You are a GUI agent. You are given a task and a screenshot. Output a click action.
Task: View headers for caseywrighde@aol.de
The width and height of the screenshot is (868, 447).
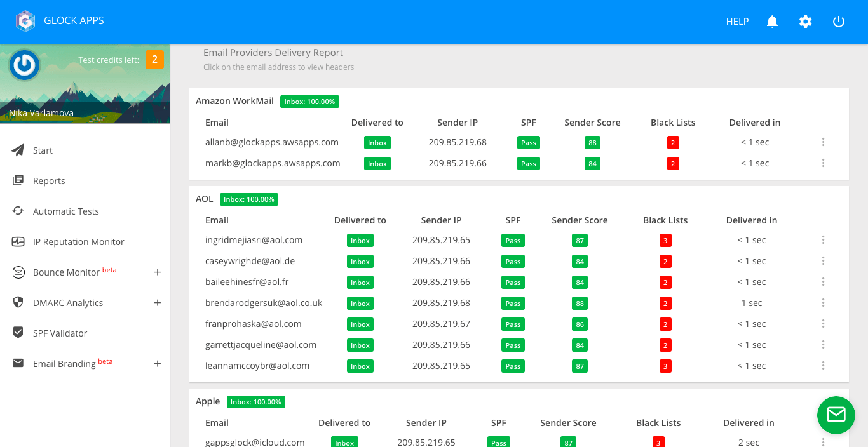(250, 261)
